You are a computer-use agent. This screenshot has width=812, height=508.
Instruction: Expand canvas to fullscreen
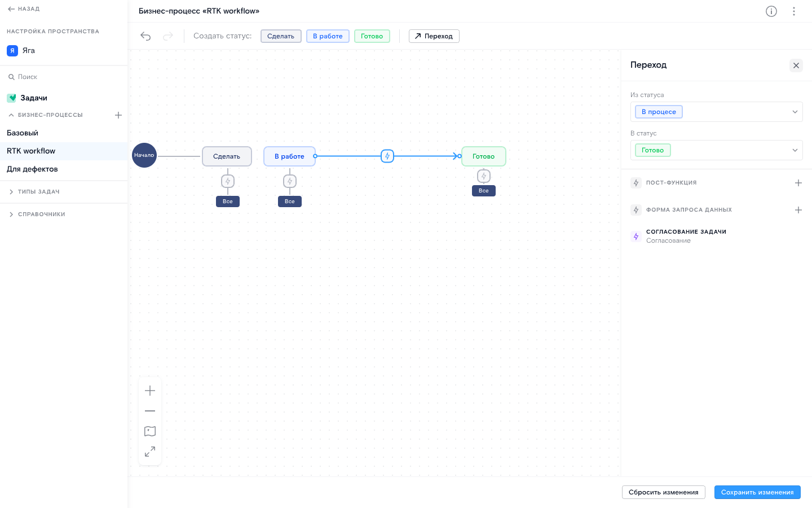[150, 452]
